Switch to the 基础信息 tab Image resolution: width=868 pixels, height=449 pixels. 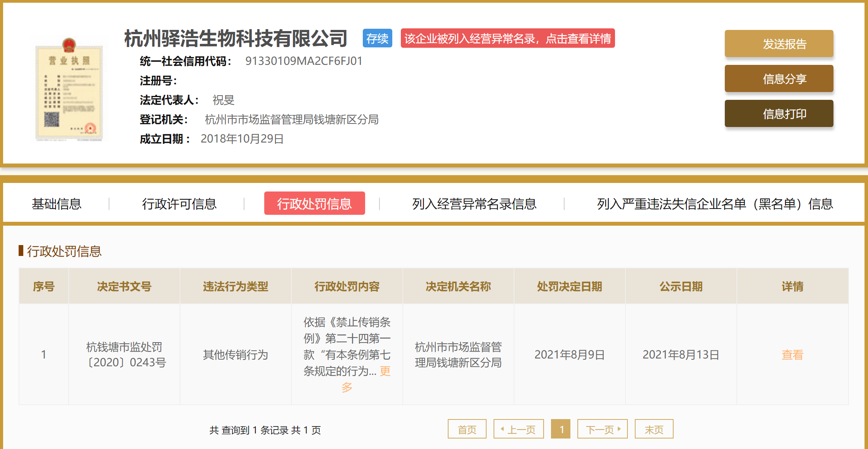point(57,204)
